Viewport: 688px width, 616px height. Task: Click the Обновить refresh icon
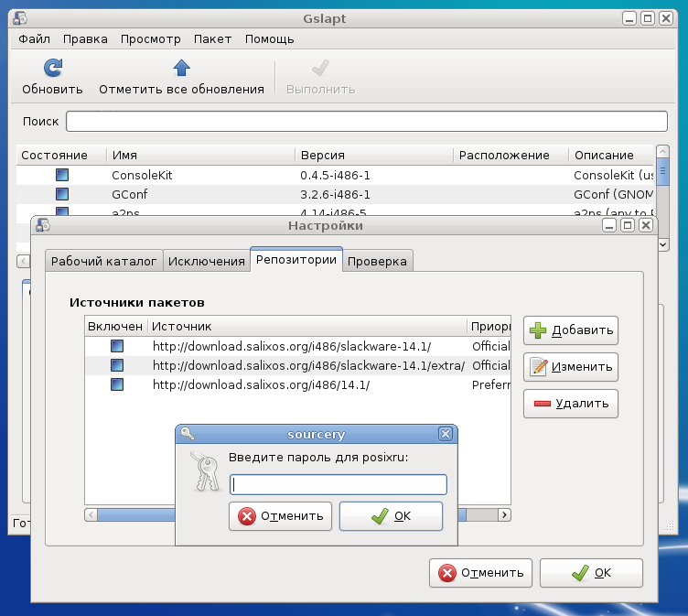coord(53,68)
